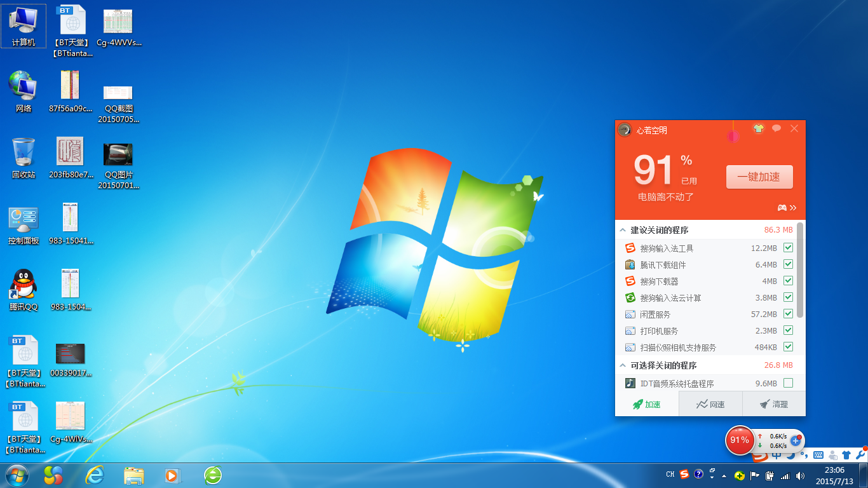
Task: Expand the gamepad game-mode arrow in accelerator panel
Action: [787, 208]
